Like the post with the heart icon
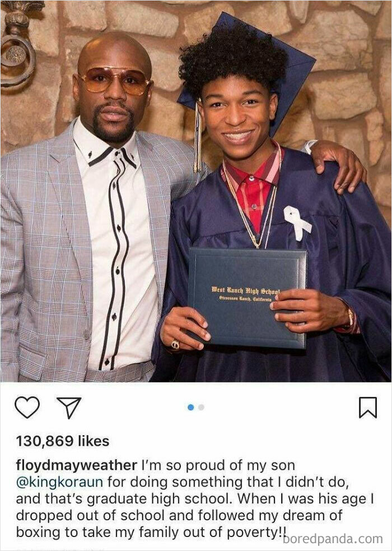 (x=27, y=407)
